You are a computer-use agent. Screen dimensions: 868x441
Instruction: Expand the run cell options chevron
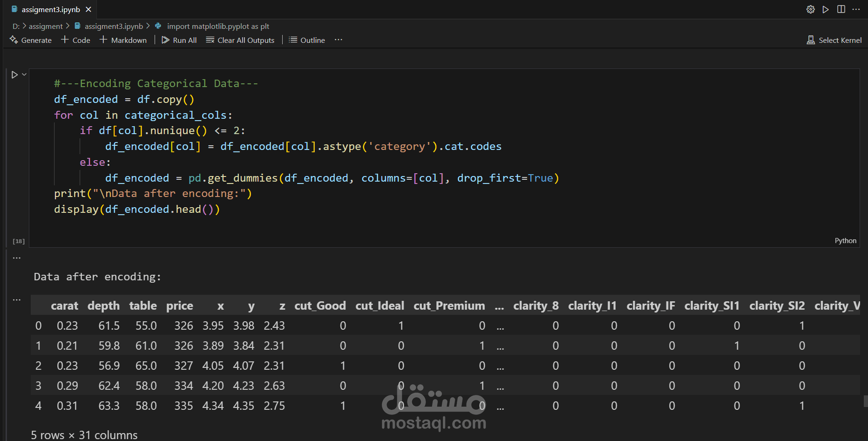click(24, 74)
